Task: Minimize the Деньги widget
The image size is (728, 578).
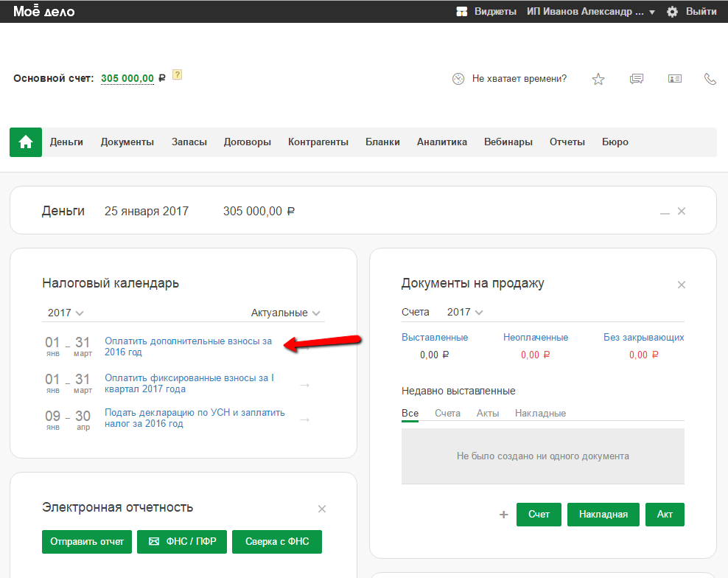Action: tap(665, 213)
